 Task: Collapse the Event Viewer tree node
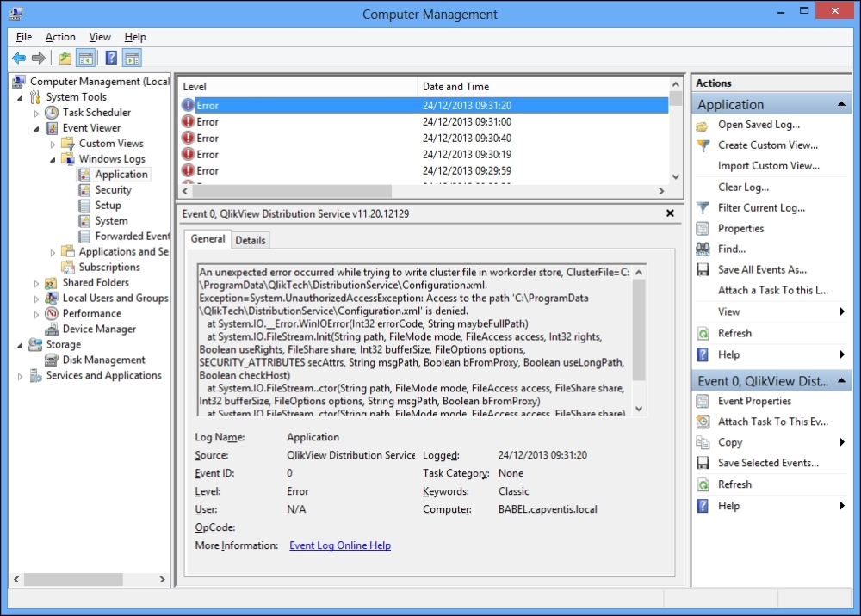click(36, 127)
